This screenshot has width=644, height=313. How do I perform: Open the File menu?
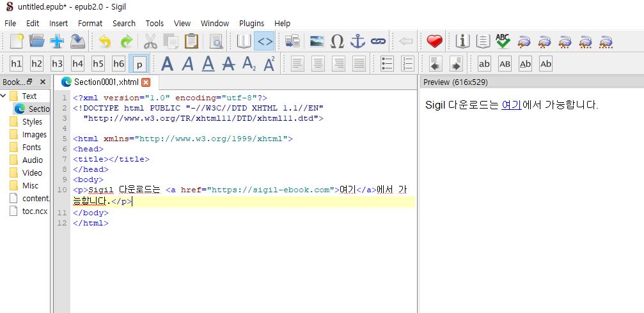[x=10, y=24]
